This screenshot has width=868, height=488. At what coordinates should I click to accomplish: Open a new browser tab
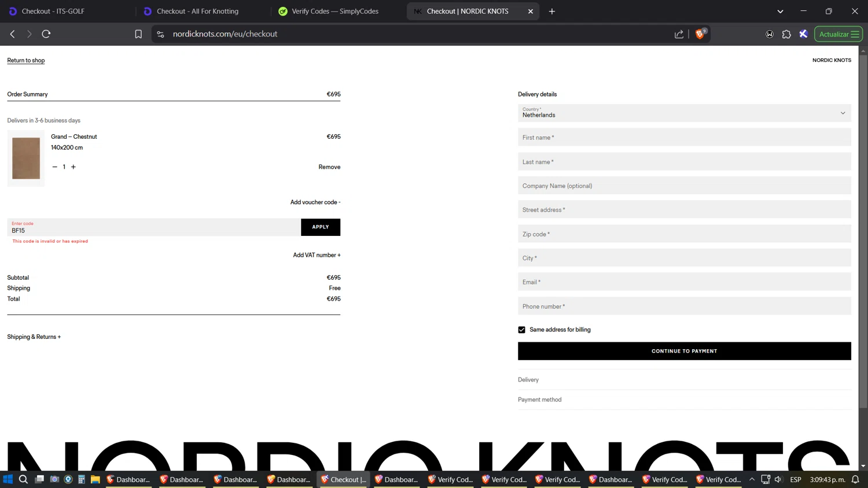point(552,11)
